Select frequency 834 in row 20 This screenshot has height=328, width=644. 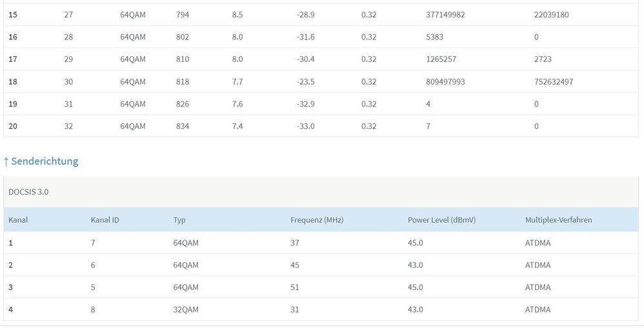click(183, 126)
